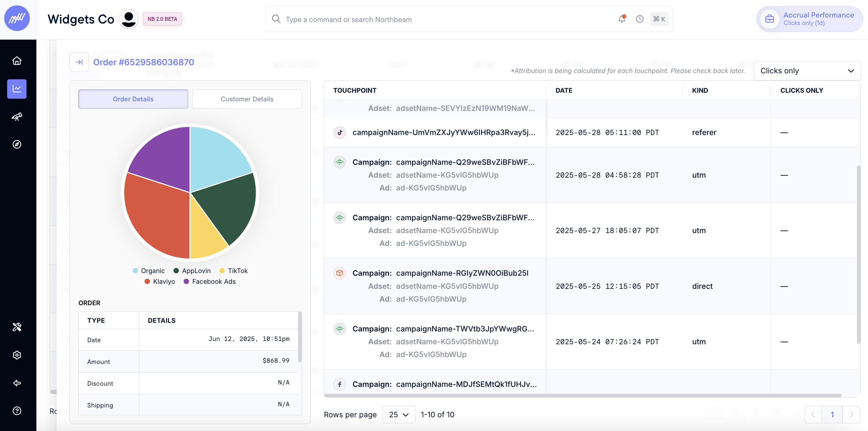Click the TikTok campaignName-UmVmZXJyYWw6 touchpoint
868x431 pixels.
point(444,132)
